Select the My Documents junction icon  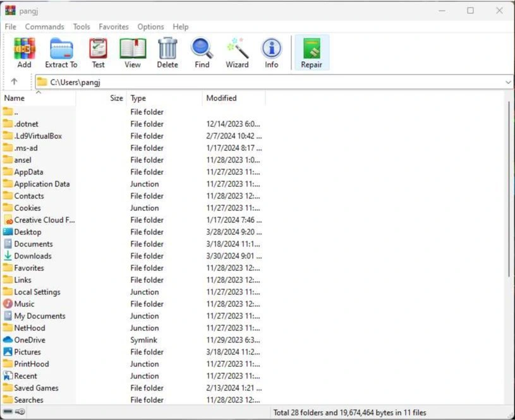pos(8,316)
